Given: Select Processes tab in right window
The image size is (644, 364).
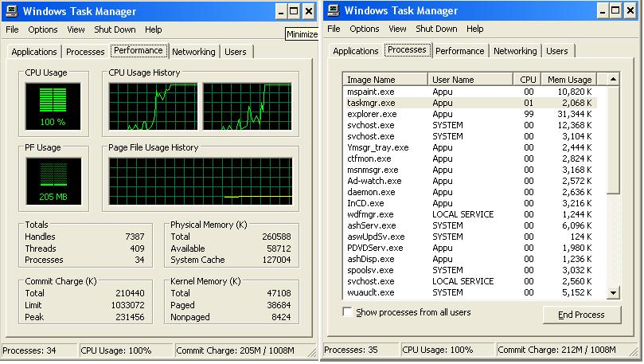Looking at the screenshot, I should click(407, 49).
